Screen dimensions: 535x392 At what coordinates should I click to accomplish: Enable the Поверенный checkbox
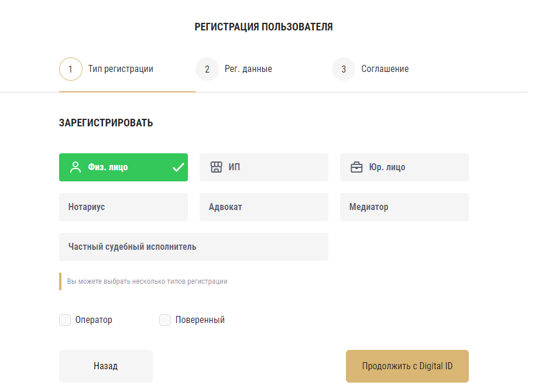(x=166, y=320)
